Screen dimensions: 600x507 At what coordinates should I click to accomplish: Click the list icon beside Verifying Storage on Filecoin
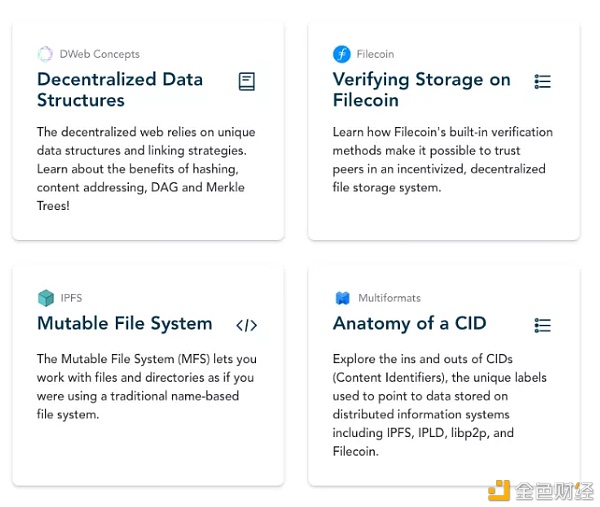click(542, 82)
